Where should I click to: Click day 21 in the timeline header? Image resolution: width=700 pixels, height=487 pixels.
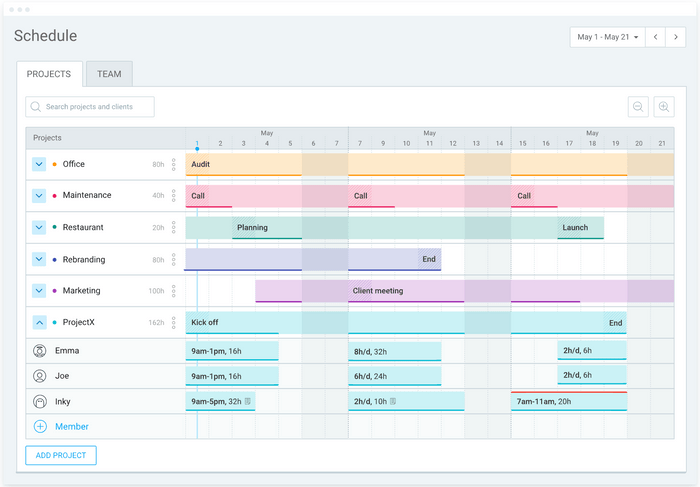[x=662, y=143]
